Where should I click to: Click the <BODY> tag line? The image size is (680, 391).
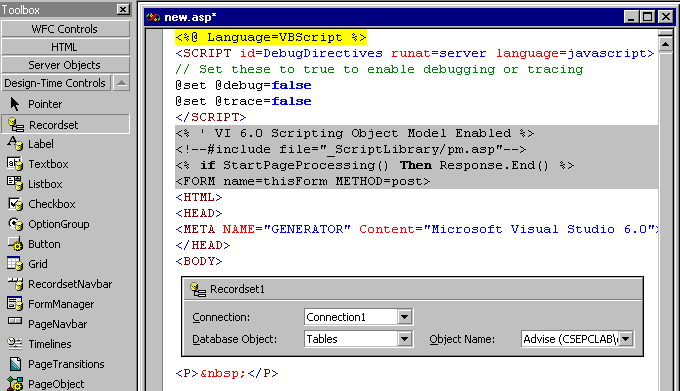point(199,261)
